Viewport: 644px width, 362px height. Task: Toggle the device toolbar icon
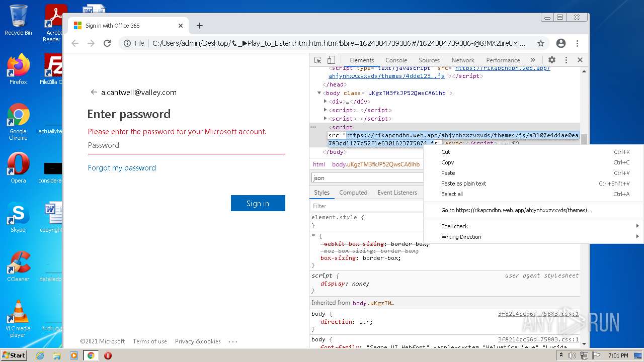(331, 60)
